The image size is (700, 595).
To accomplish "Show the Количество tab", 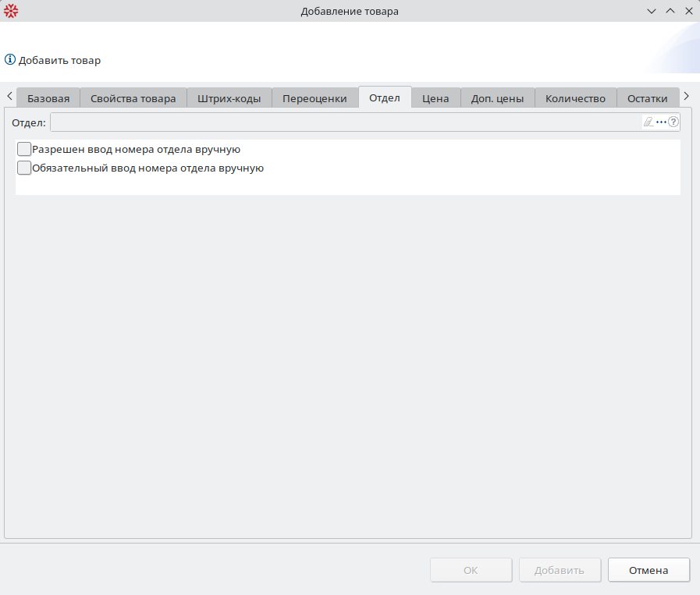I will point(575,98).
